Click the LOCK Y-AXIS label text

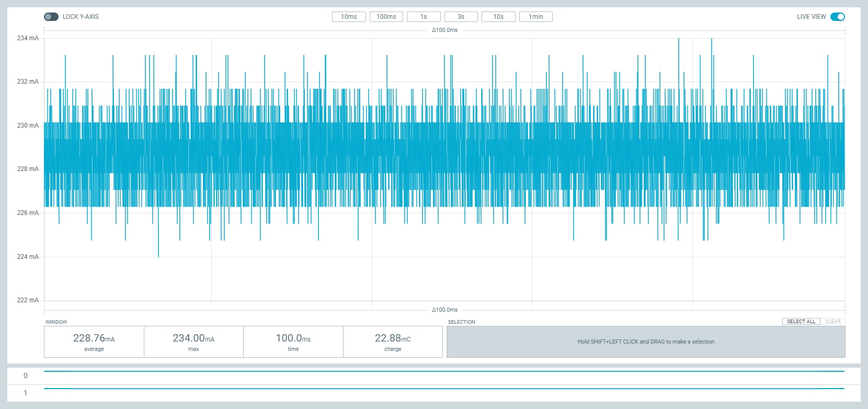click(x=81, y=17)
